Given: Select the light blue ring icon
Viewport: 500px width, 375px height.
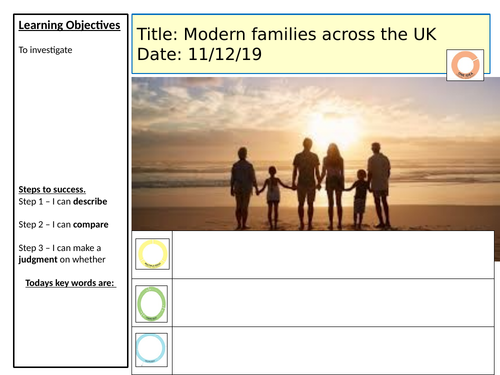Looking at the screenshot, I should click(151, 349).
